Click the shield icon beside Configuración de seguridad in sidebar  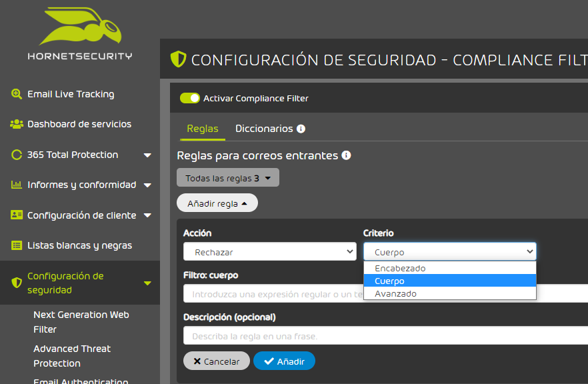click(17, 283)
